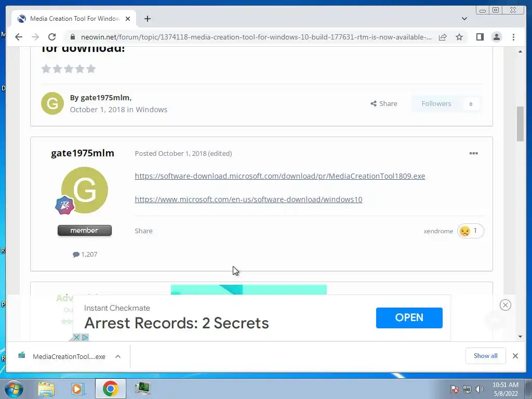Click the browser forward arrow

click(35, 37)
